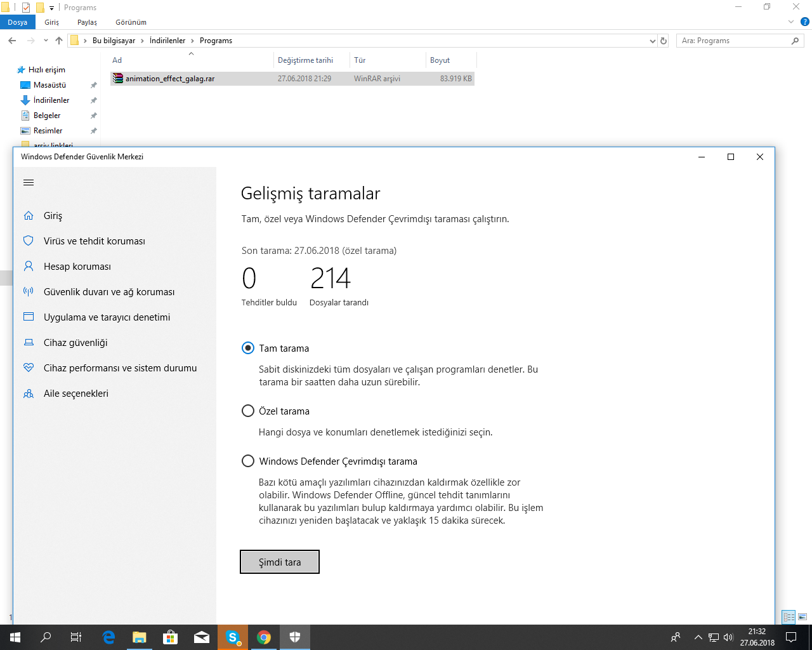Open File Explorer help
Image resolution: width=812 pixels, height=650 pixels.
(805, 22)
